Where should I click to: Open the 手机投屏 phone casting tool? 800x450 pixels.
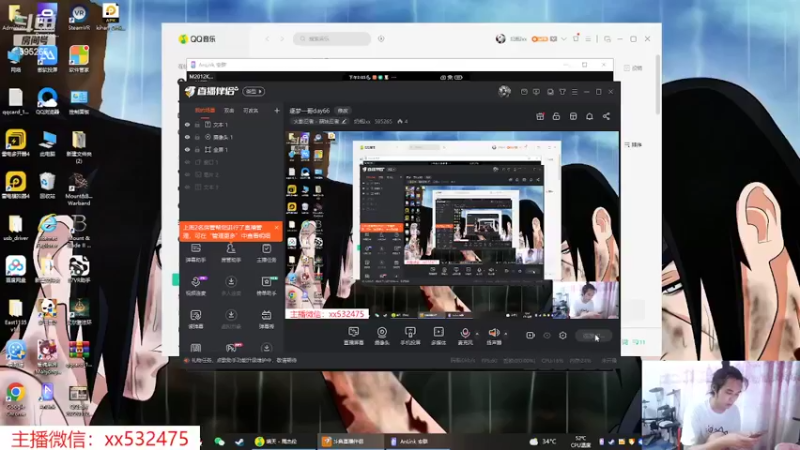410,336
